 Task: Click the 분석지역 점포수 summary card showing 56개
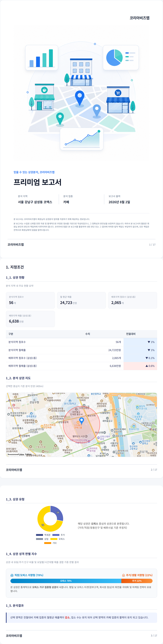pos(30,300)
